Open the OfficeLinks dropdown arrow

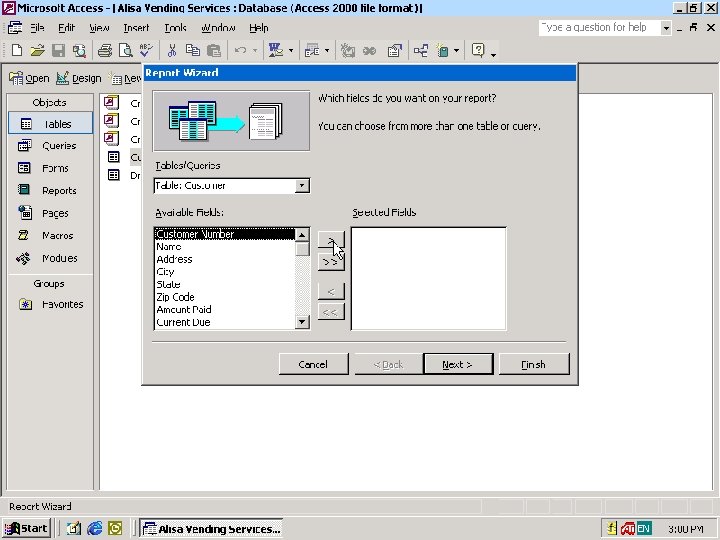point(291,51)
